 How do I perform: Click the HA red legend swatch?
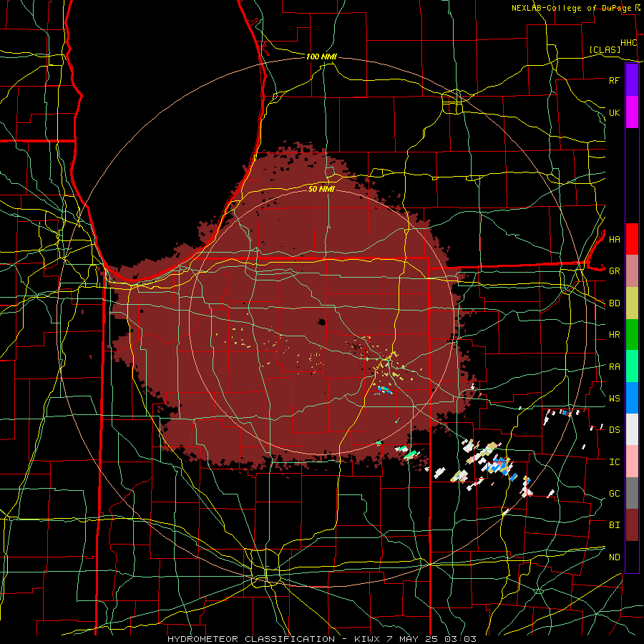click(632, 239)
